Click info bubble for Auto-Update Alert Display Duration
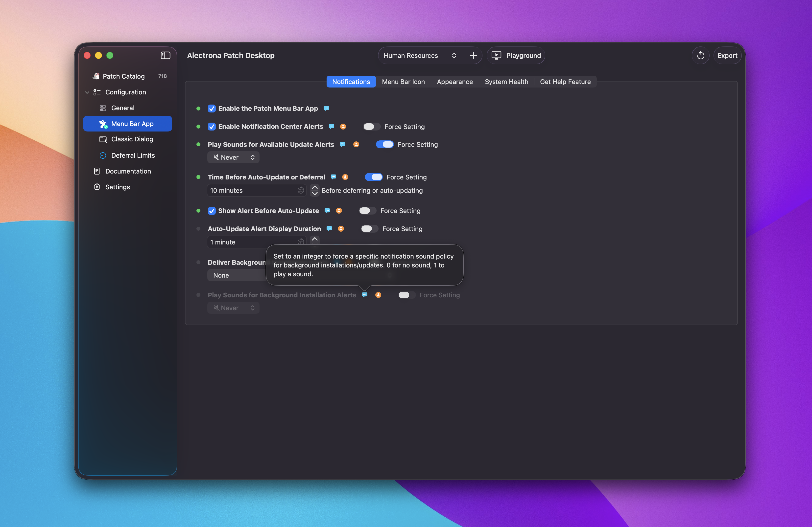 click(329, 229)
